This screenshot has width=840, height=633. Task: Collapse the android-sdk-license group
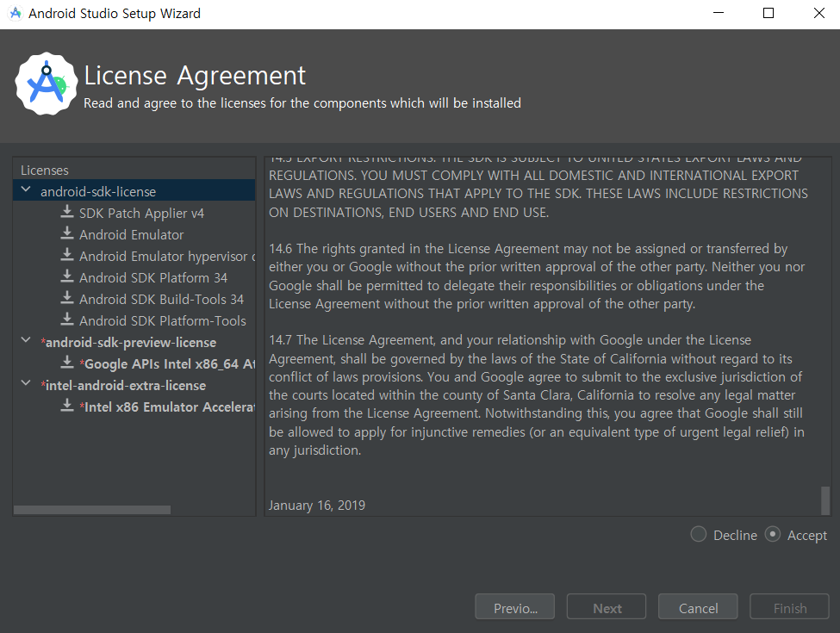(26, 189)
